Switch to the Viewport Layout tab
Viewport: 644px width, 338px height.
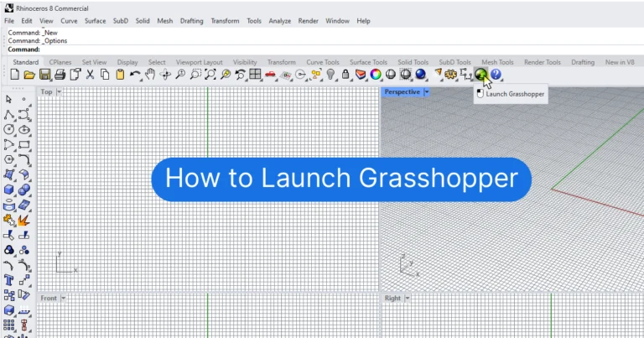tap(200, 62)
